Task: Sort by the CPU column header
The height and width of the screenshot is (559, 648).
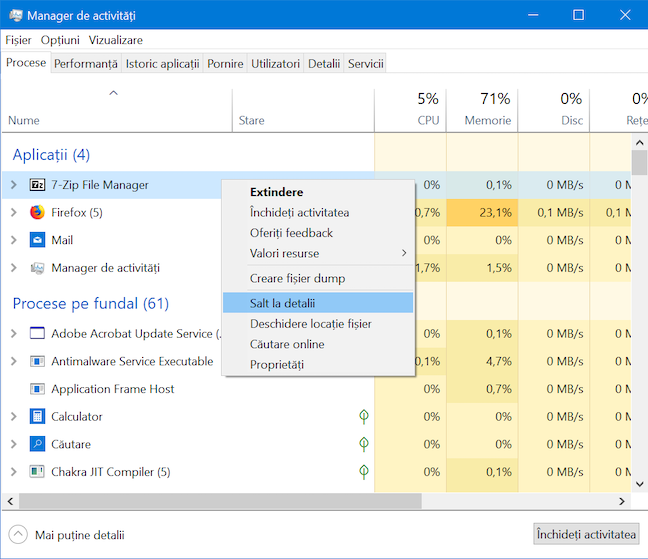Action: tap(410, 111)
